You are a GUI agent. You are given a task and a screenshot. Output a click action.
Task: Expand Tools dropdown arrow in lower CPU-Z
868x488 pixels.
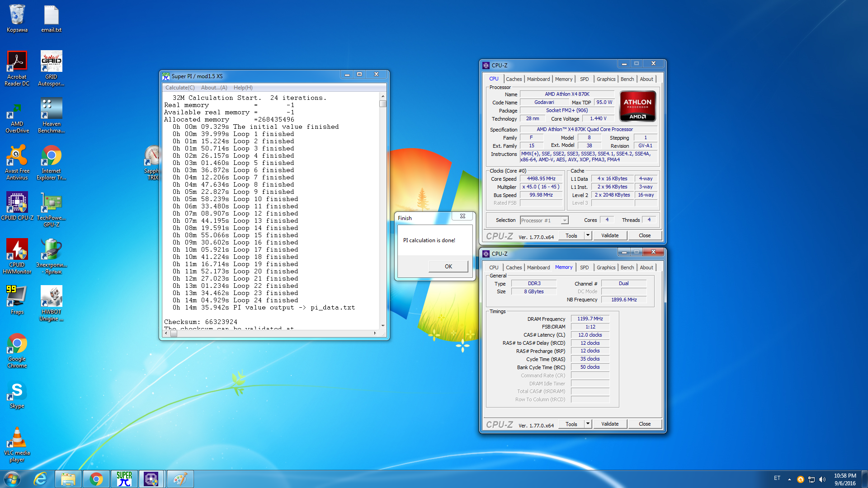(x=588, y=424)
